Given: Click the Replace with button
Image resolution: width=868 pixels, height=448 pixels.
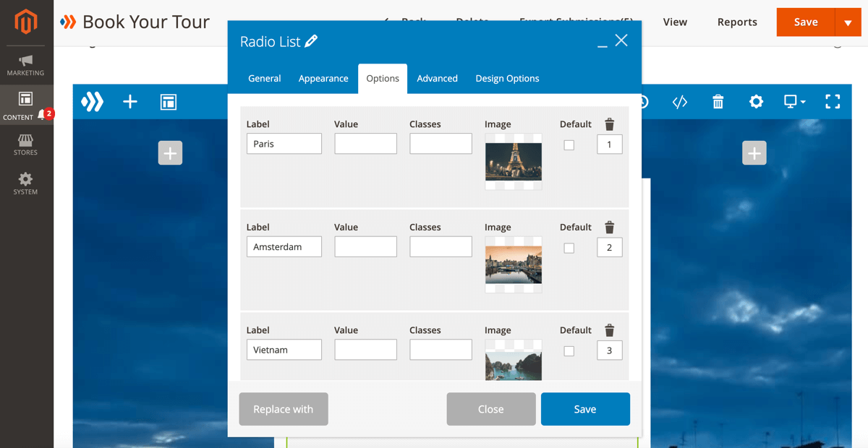Looking at the screenshot, I should click(x=284, y=409).
